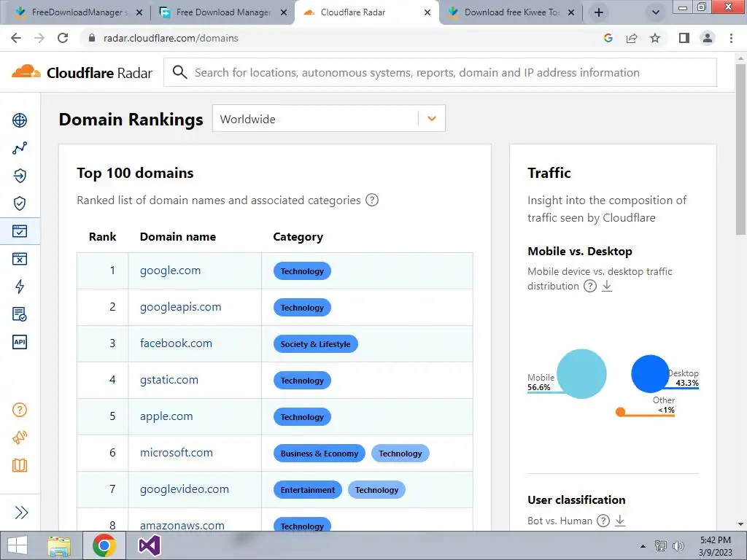Close the Cloudflare Radar tab
The height and width of the screenshot is (560, 747).
(427, 12)
